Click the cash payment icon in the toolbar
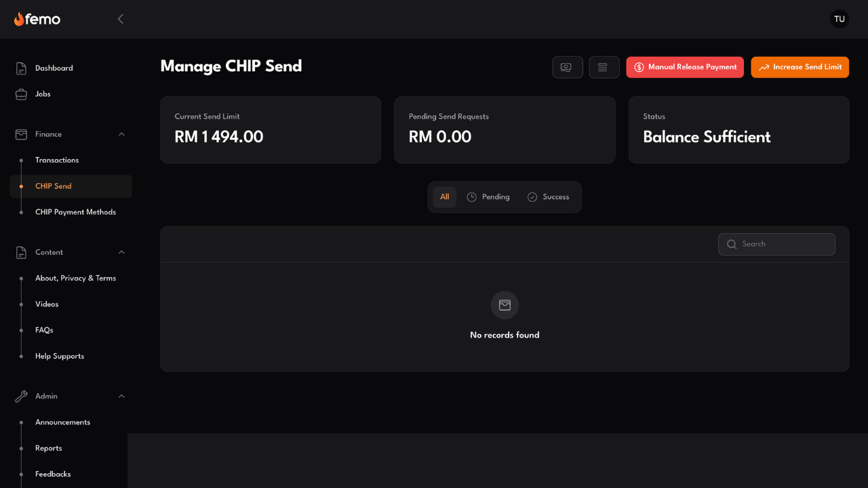The image size is (868, 488). (x=568, y=67)
